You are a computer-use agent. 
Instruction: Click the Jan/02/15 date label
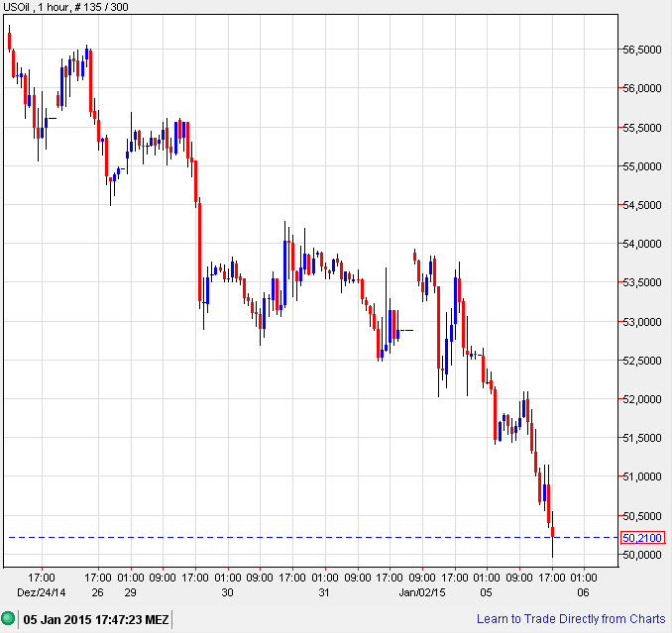point(422,592)
